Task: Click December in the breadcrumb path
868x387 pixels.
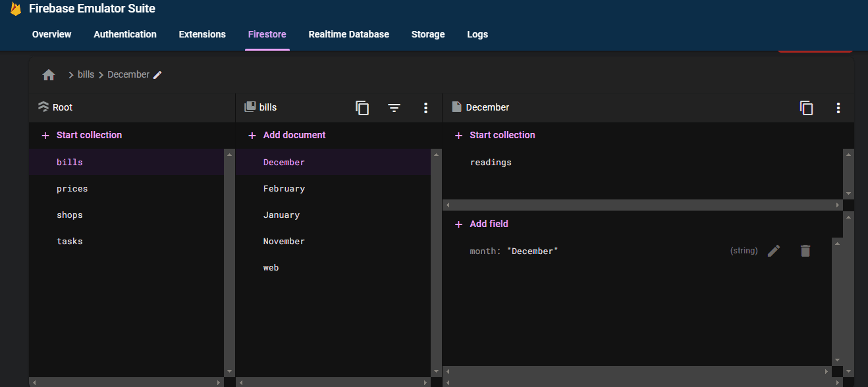Action: coord(128,74)
